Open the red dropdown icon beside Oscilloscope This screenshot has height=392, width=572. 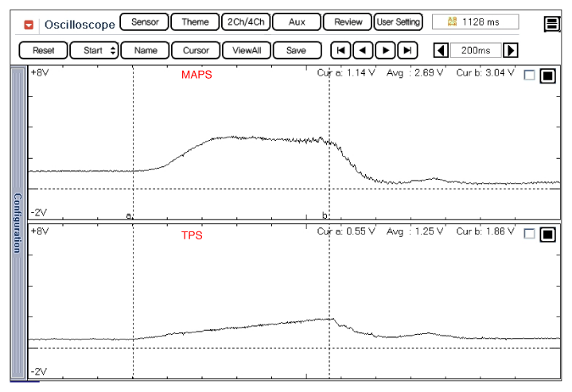tap(29, 25)
